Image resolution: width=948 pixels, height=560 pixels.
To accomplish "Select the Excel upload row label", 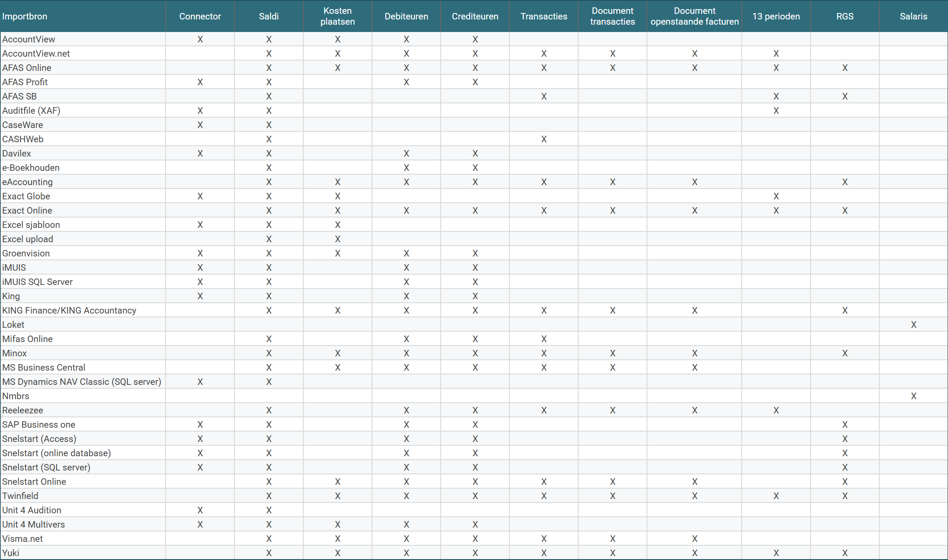I will pos(28,239).
